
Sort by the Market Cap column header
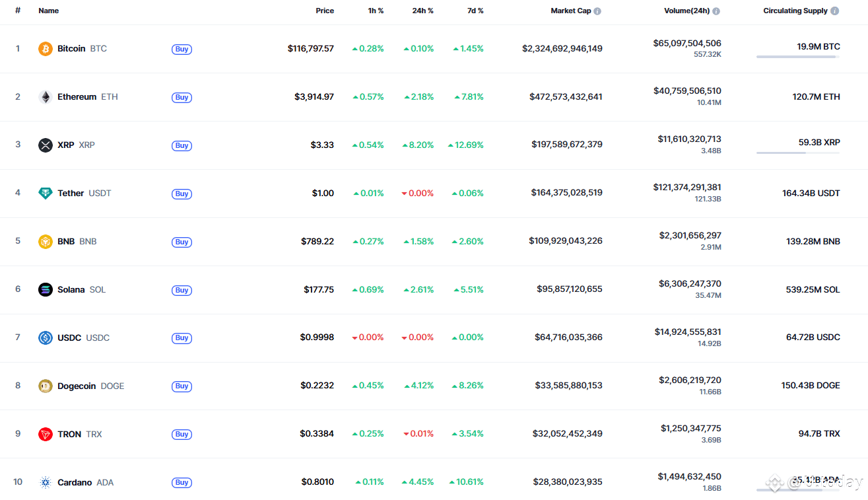571,11
